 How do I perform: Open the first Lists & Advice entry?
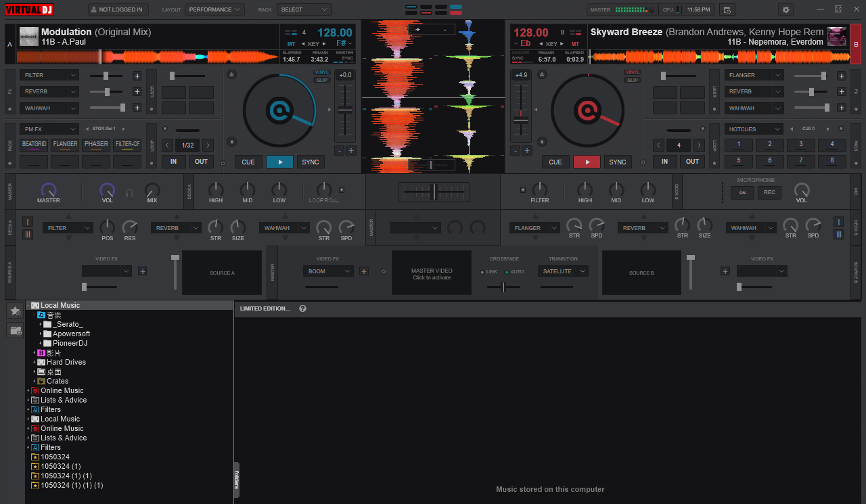click(64, 400)
